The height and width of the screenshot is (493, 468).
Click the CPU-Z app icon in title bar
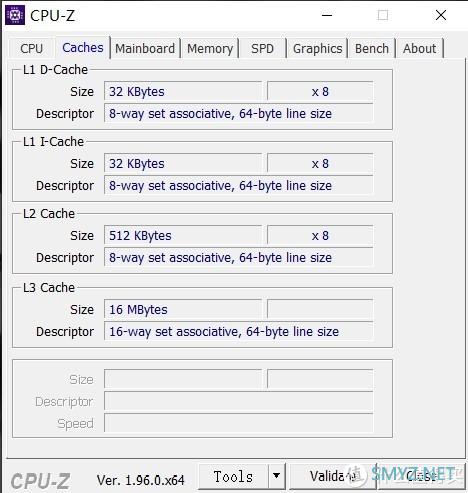click(15, 15)
